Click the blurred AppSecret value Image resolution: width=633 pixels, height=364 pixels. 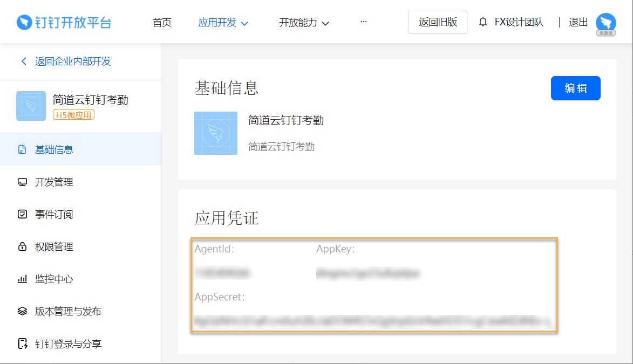[x=372, y=321]
